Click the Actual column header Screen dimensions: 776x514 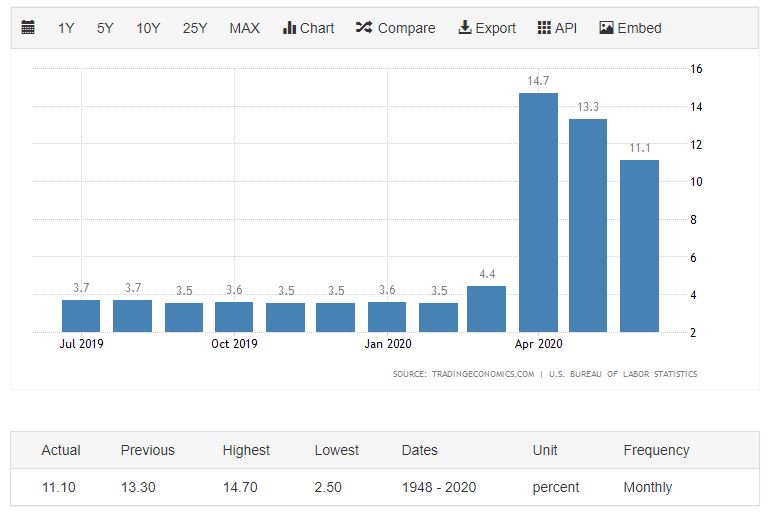[61, 450]
